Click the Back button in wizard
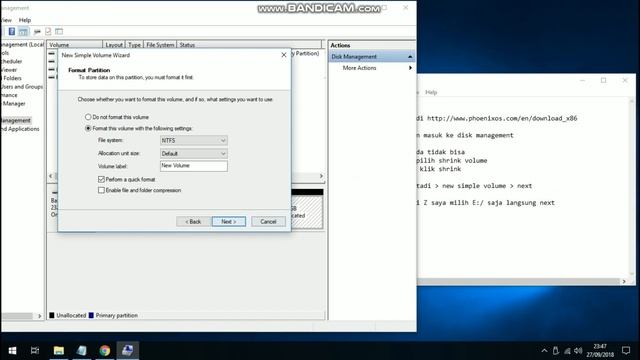 (x=193, y=222)
